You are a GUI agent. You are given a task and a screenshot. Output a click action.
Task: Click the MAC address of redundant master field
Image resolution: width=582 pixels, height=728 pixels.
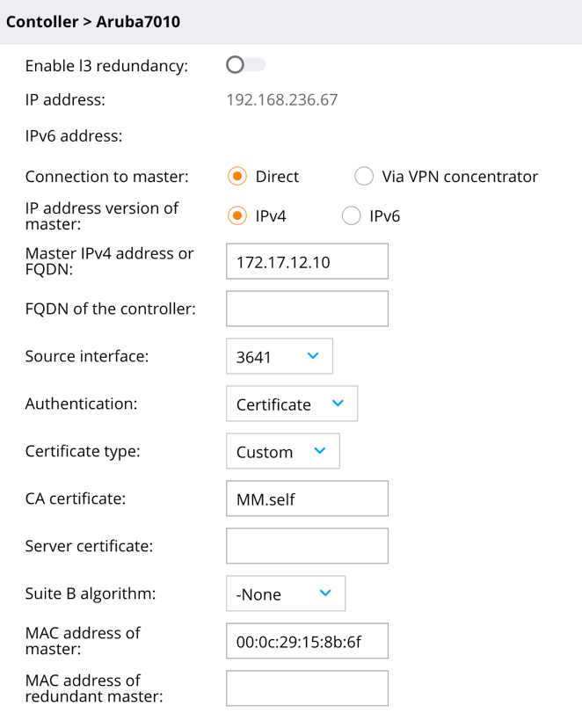point(307,688)
